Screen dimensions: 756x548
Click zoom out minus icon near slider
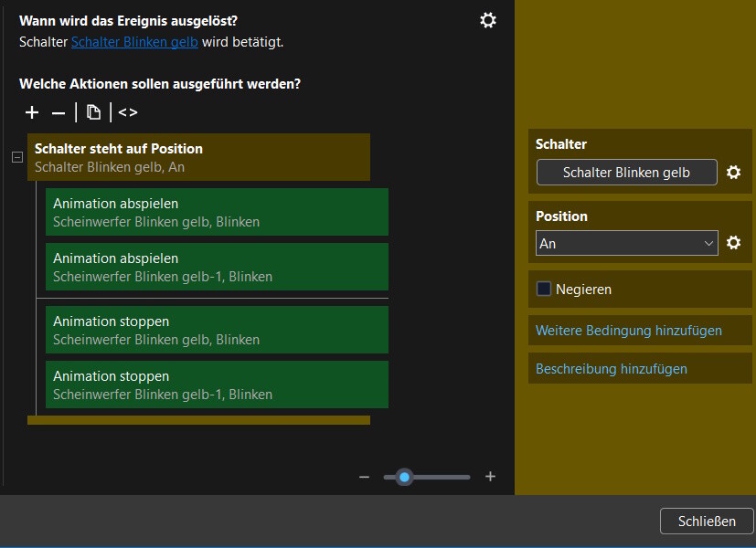click(364, 477)
